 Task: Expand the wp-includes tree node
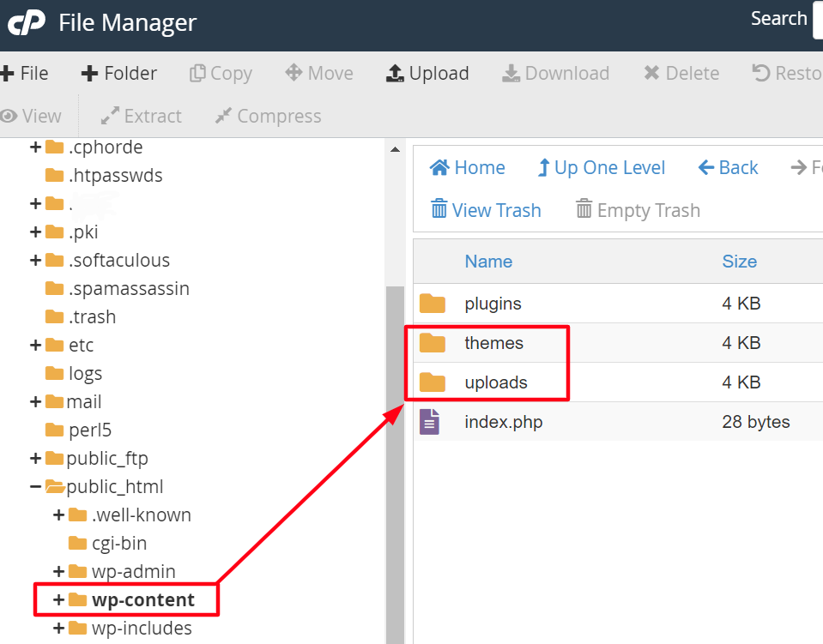pos(58,629)
